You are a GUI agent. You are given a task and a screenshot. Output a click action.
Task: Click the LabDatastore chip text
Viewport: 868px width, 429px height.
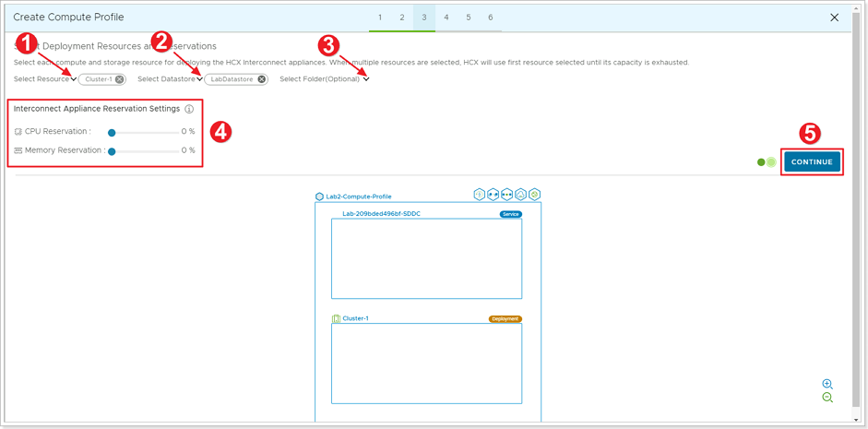(232, 79)
